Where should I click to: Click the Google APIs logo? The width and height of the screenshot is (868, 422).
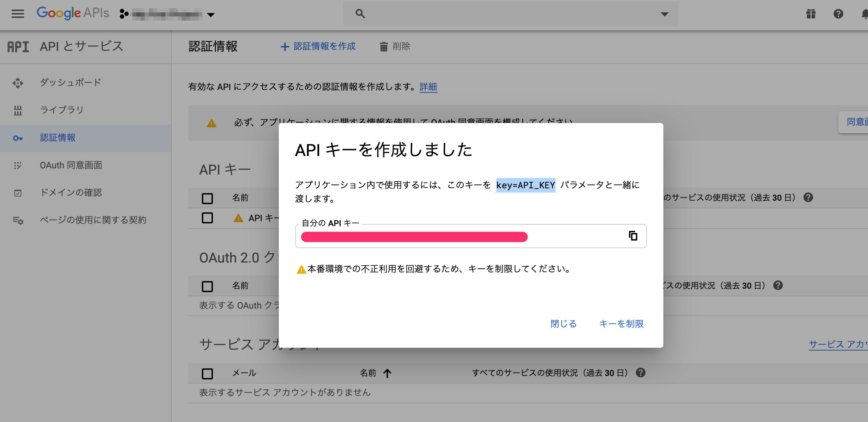pyautogui.click(x=73, y=13)
